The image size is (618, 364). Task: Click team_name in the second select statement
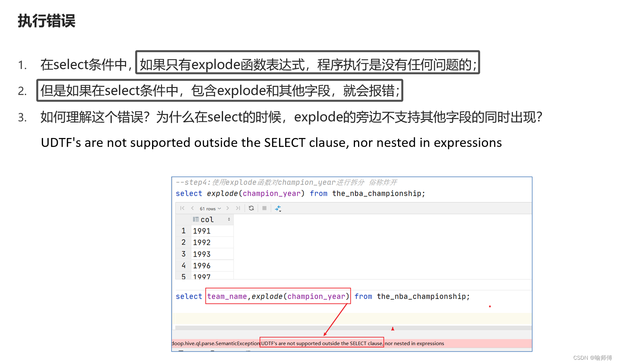tap(227, 297)
